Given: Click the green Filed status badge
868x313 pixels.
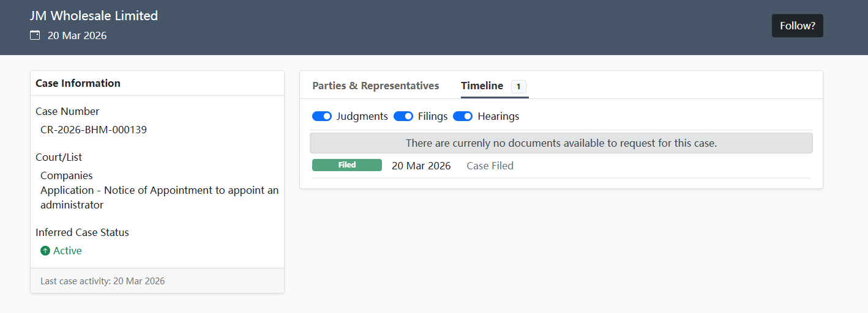Looking at the screenshot, I should point(347,165).
